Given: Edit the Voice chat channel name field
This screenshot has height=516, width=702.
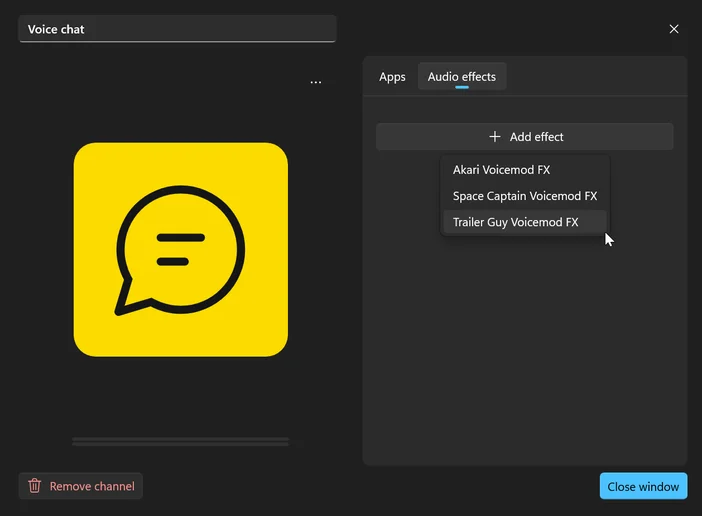Looking at the screenshot, I should point(177,29).
